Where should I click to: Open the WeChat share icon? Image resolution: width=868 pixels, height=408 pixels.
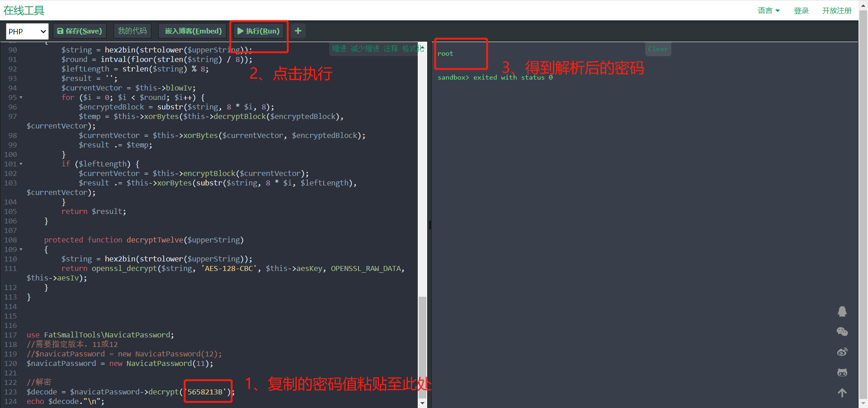[842, 332]
